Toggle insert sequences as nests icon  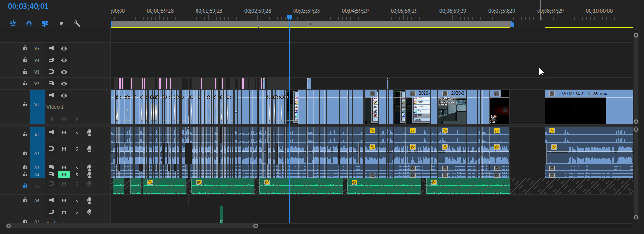13,23
